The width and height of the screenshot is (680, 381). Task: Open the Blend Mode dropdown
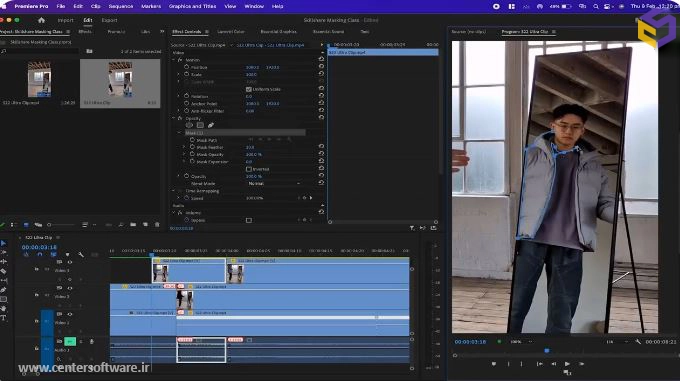[x=274, y=183]
